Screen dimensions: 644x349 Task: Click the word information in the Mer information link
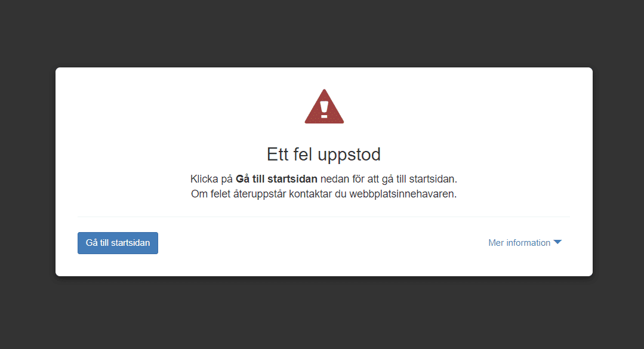(528, 243)
